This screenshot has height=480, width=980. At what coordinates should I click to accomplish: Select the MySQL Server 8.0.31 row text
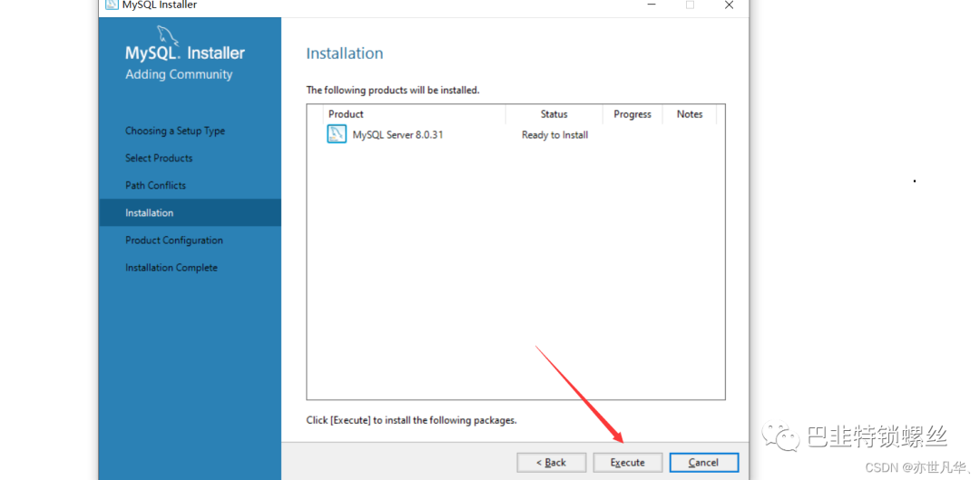click(398, 134)
